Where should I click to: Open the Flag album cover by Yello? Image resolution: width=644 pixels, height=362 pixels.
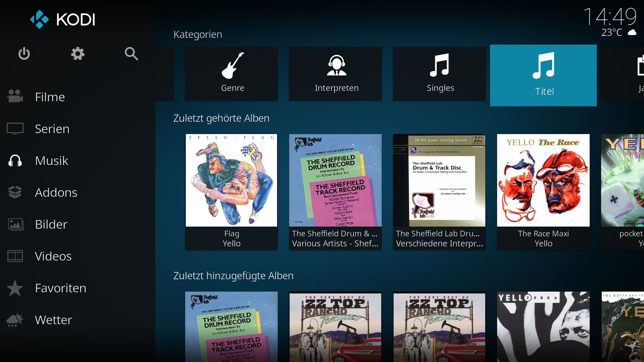tap(231, 180)
